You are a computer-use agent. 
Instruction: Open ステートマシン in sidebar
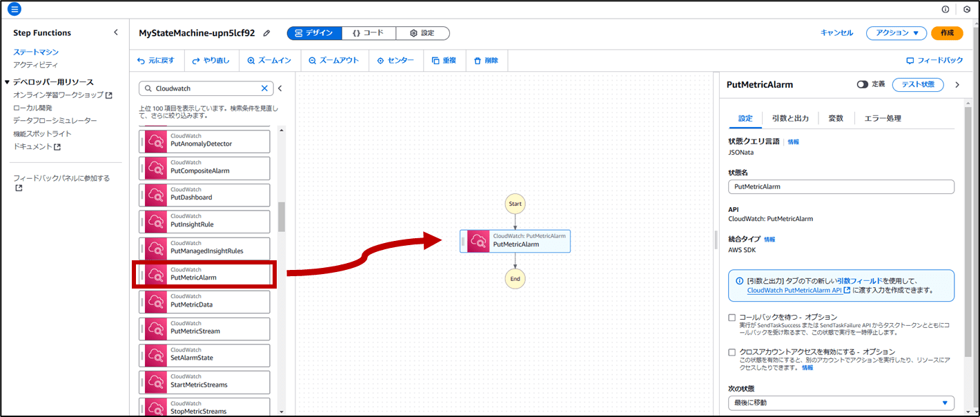coord(36,52)
